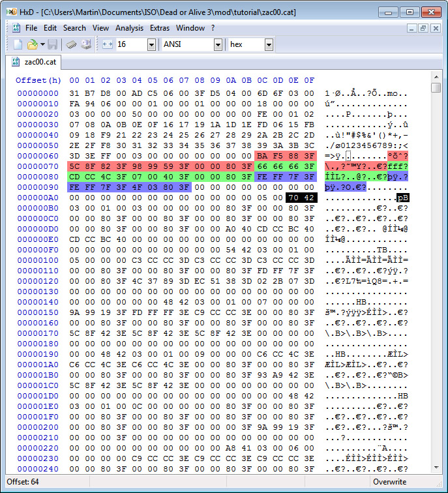Open the Extras menu
448x493 pixels.
[160, 28]
